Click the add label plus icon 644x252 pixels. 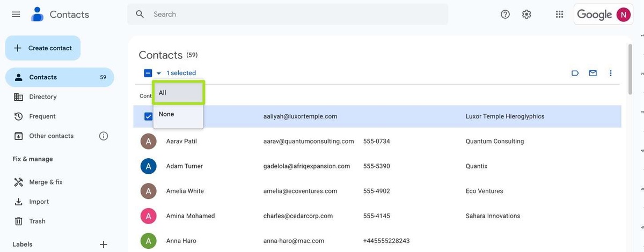(x=104, y=244)
